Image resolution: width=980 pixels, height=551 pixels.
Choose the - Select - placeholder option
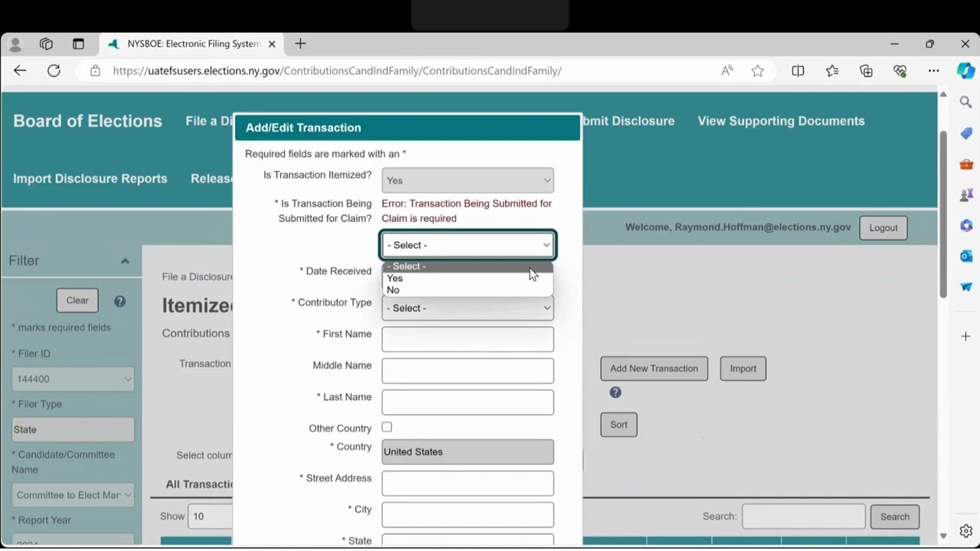[468, 266]
